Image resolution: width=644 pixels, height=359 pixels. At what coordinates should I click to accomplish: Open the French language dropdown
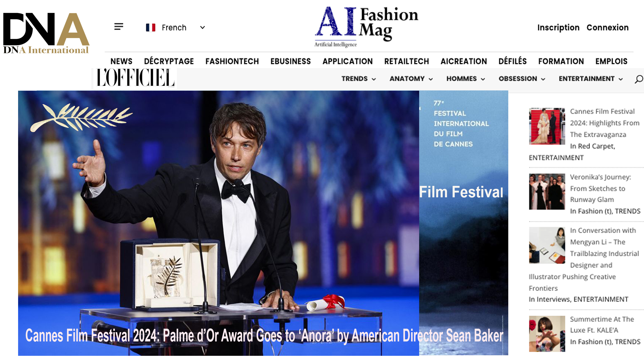coord(176,27)
